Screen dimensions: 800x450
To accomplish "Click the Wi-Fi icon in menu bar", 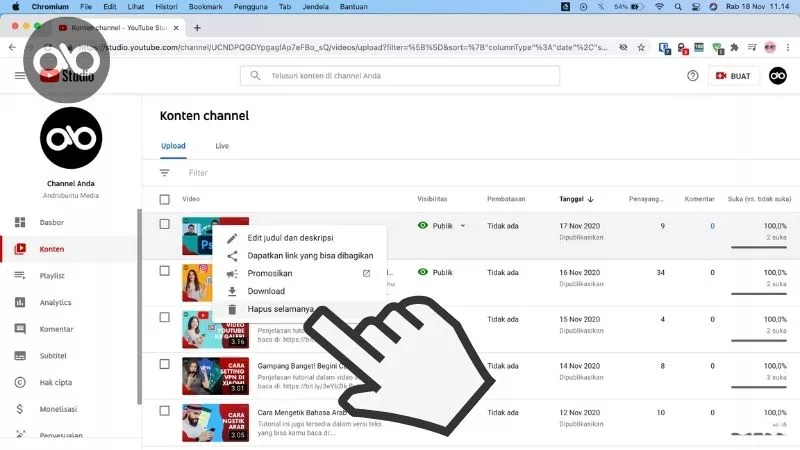I will pos(659,7).
